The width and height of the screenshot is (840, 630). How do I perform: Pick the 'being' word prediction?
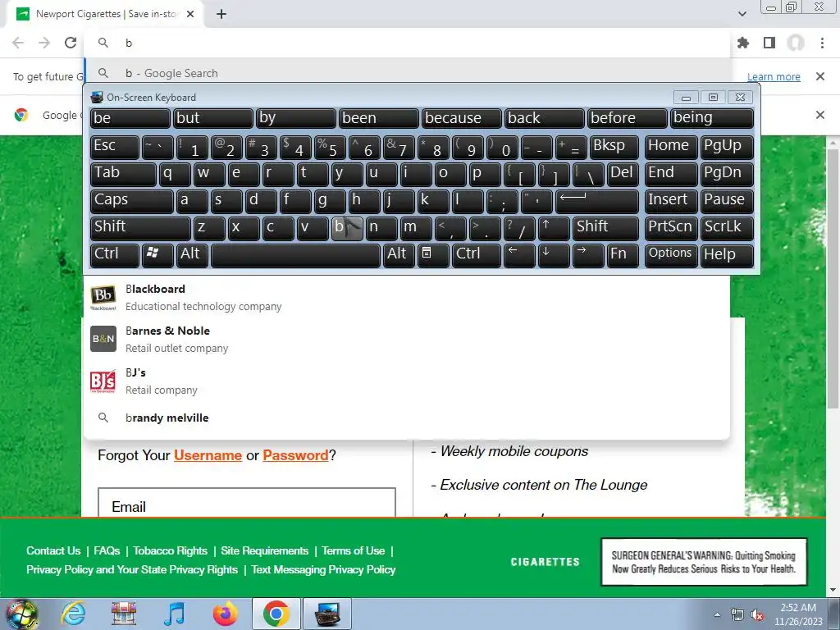pyautogui.click(x=711, y=118)
